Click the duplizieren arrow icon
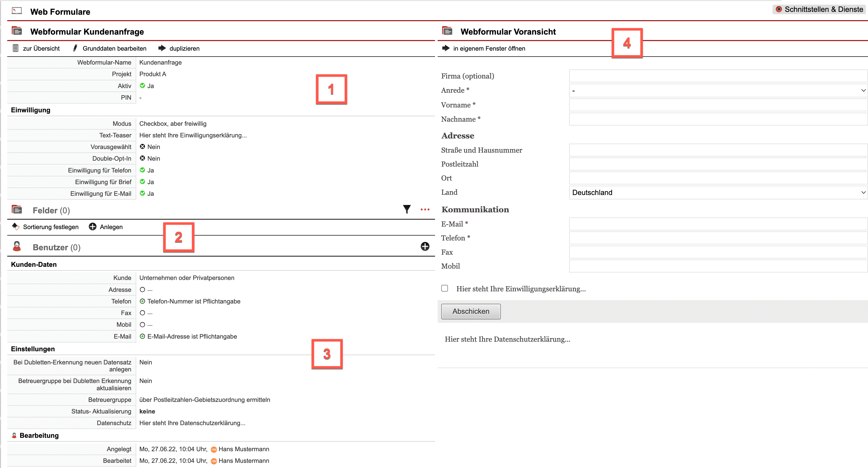The height and width of the screenshot is (468, 868). (162, 48)
